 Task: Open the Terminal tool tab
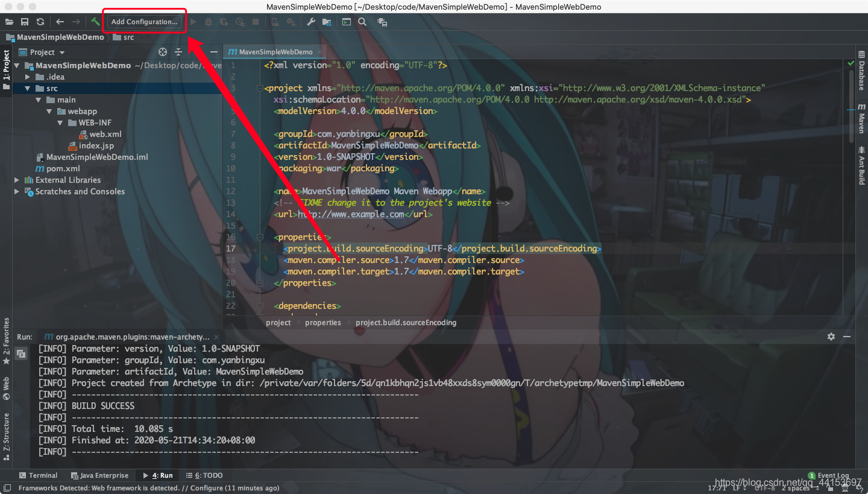click(38, 475)
